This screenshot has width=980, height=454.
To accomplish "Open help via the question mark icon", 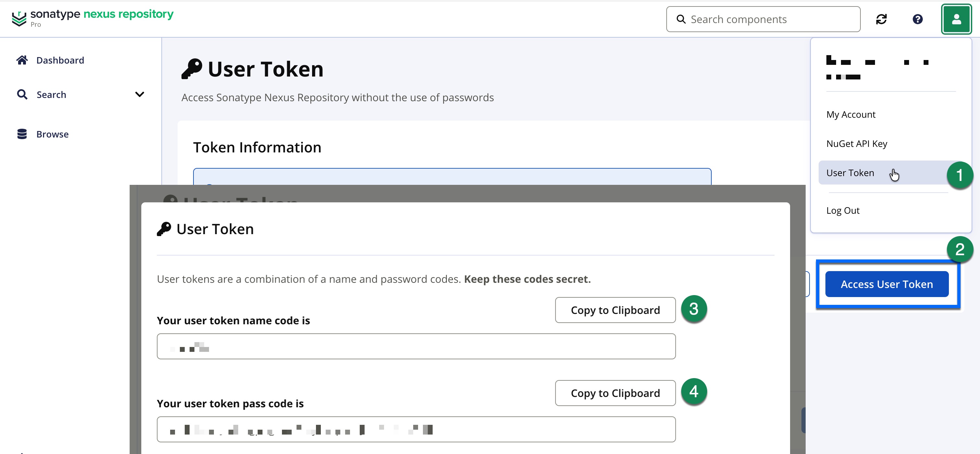I will tap(917, 19).
